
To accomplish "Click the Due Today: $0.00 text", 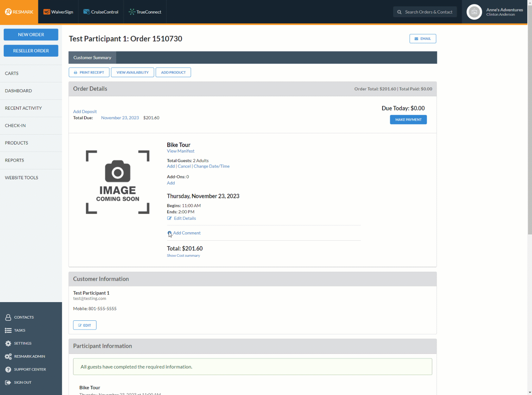I will coord(403,108).
